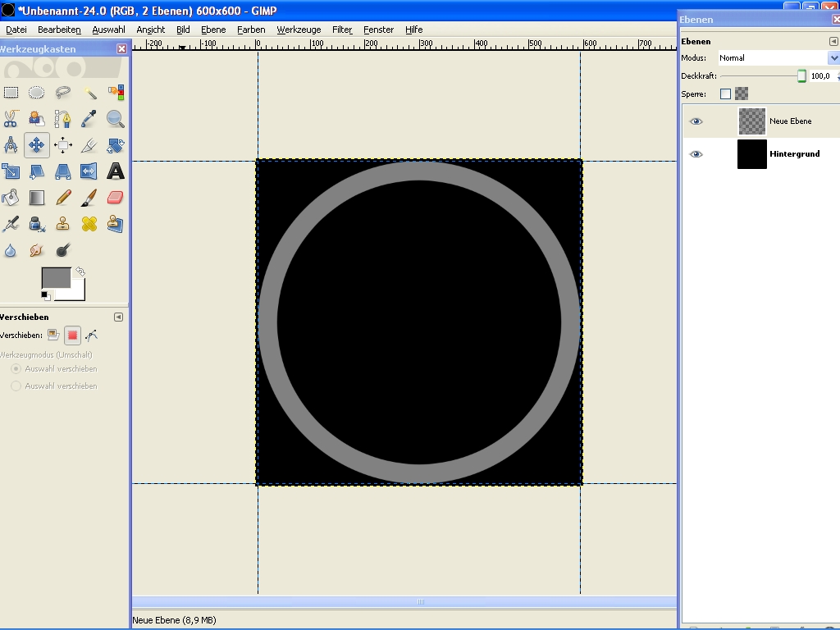Hide the Neue Ebene layer
Viewport: 840px width, 630px height.
[696, 121]
